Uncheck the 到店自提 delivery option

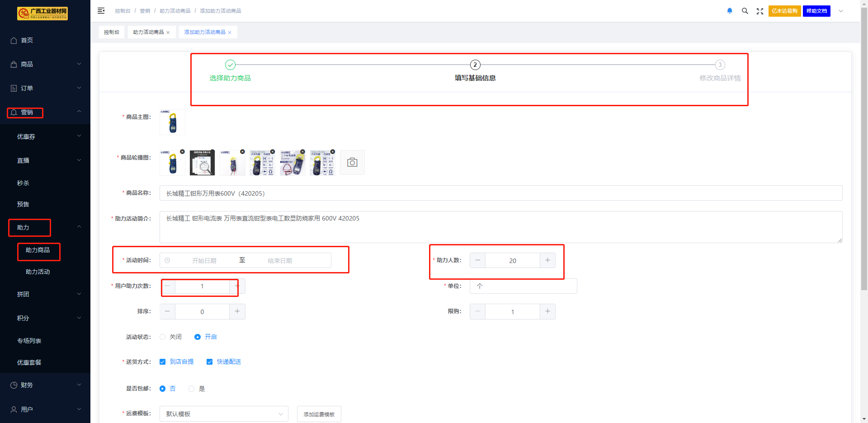[x=163, y=362]
